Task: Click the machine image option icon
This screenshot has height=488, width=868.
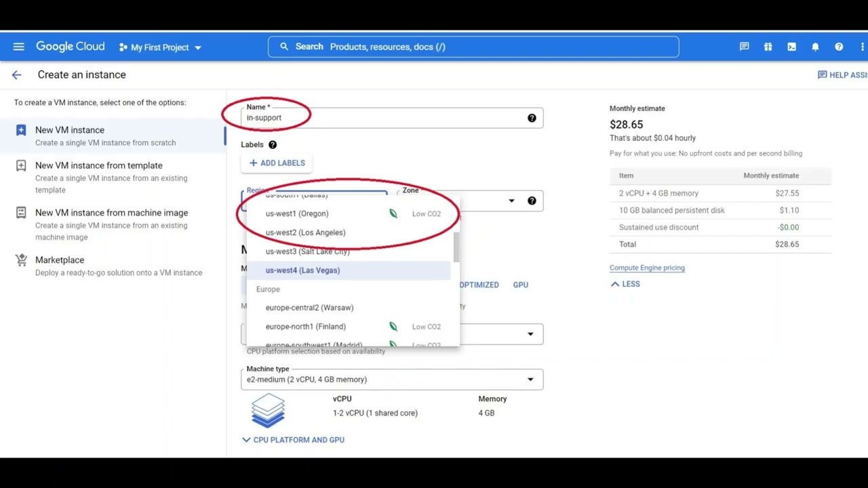Action: (21, 212)
